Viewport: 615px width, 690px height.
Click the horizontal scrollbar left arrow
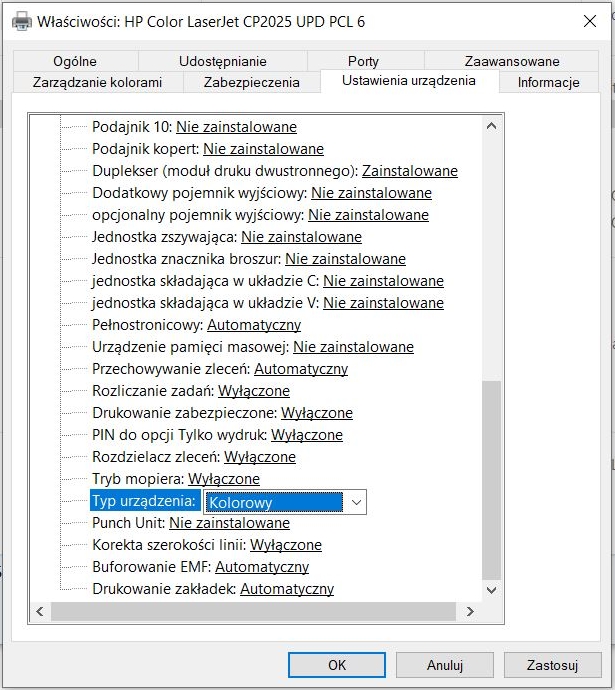coord(40,611)
